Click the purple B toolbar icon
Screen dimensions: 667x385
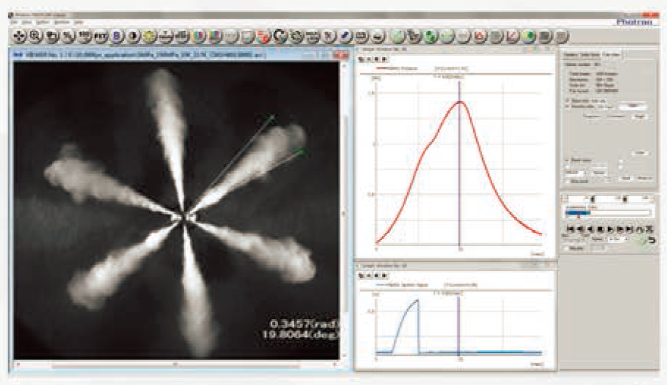[x=117, y=37]
